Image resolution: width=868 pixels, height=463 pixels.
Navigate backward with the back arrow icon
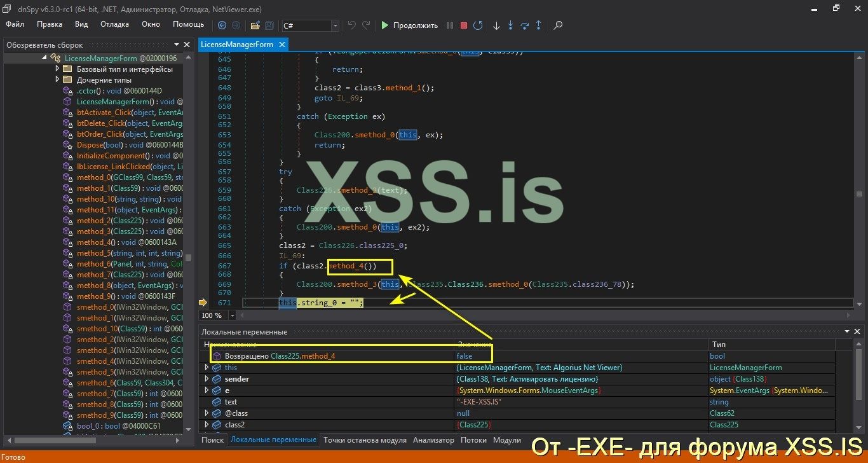(x=222, y=25)
